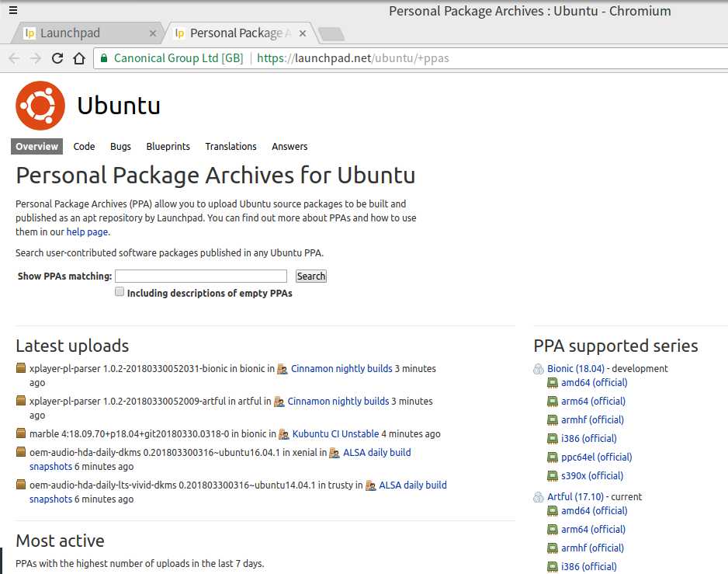The width and height of the screenshot is (728, 574).
Task: Open the Artful (17.10) series link
Action: [575, 497]
